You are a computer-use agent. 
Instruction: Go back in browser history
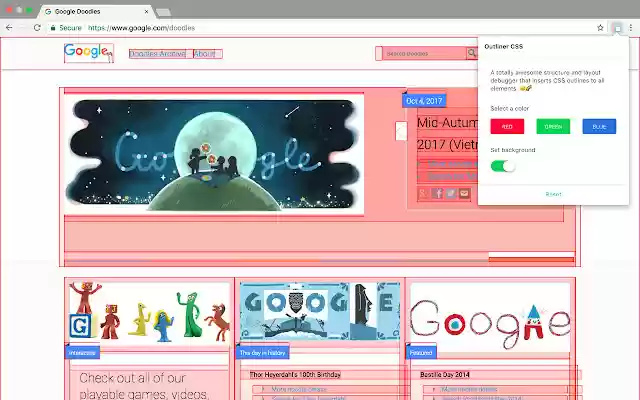click(x=9, y=28)
